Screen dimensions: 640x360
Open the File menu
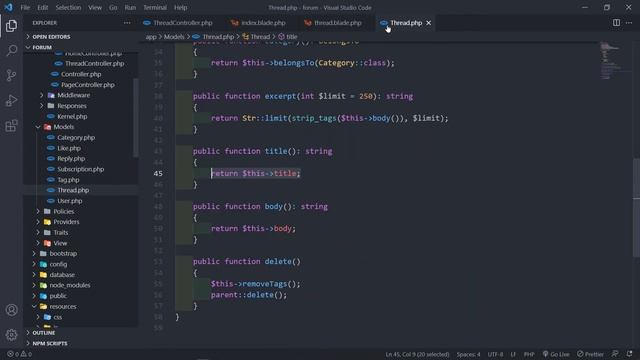pos(25,7)
